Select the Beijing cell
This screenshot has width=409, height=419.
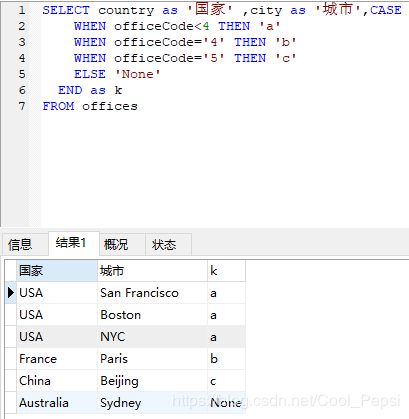click(152, 381)
